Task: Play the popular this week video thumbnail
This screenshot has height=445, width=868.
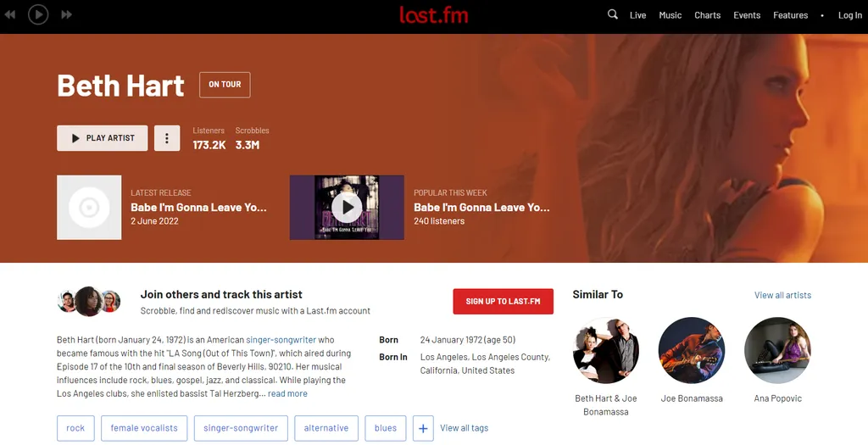Action: (347, 208)
